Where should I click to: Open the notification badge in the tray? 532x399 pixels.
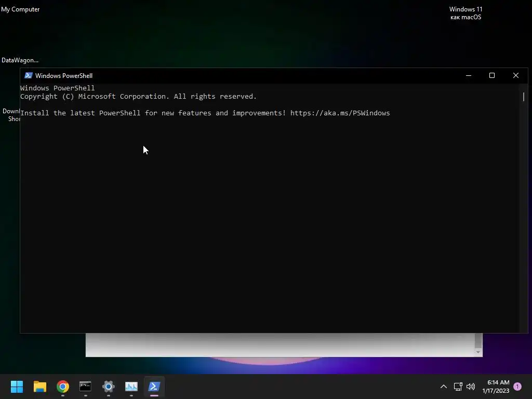tap(517, 387)
